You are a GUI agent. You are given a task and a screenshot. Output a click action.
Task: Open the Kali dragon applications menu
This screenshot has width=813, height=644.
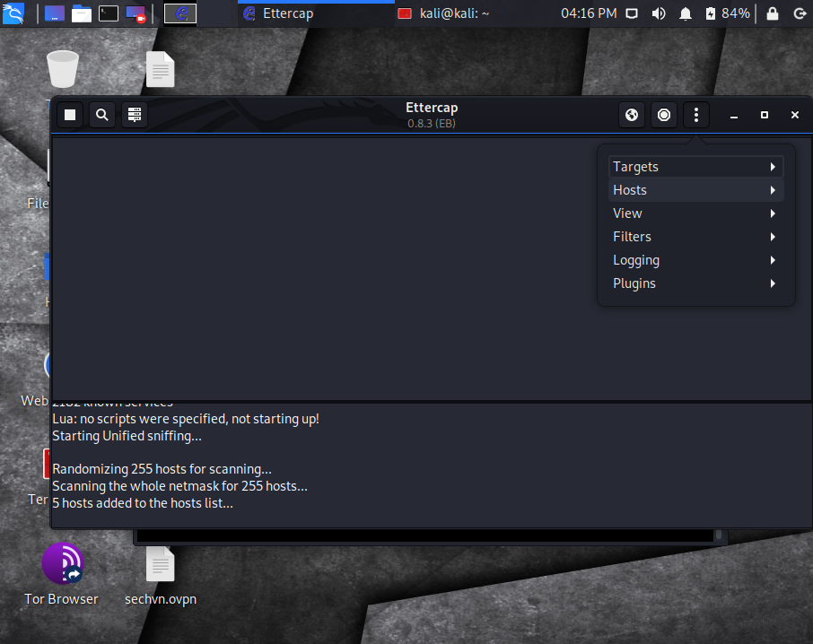13,13
